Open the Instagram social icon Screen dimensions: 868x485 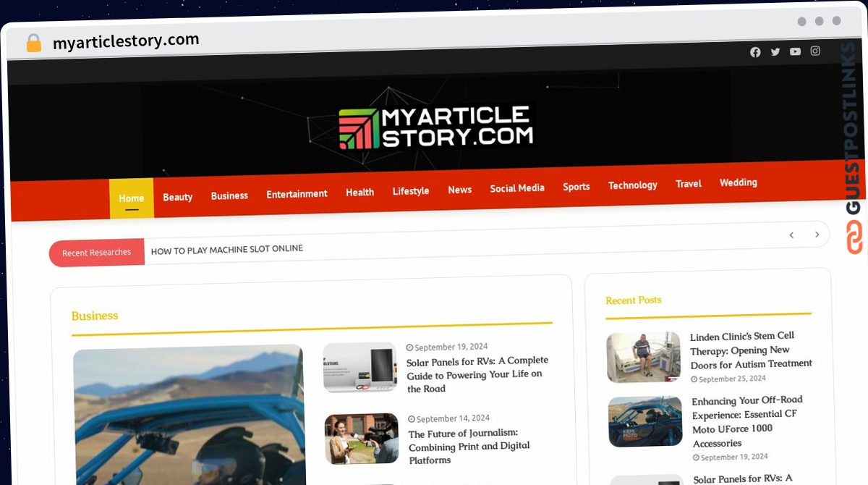tap(815, 51)
